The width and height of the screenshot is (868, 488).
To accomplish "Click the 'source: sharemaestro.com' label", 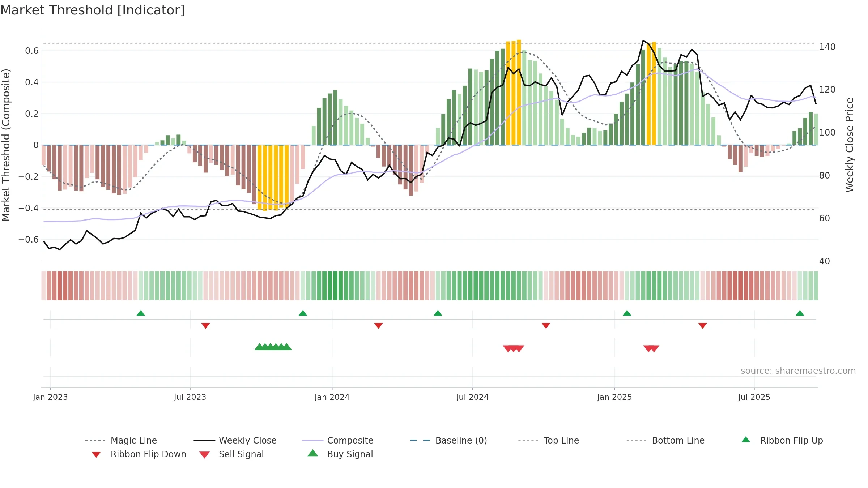I will 798,371.
